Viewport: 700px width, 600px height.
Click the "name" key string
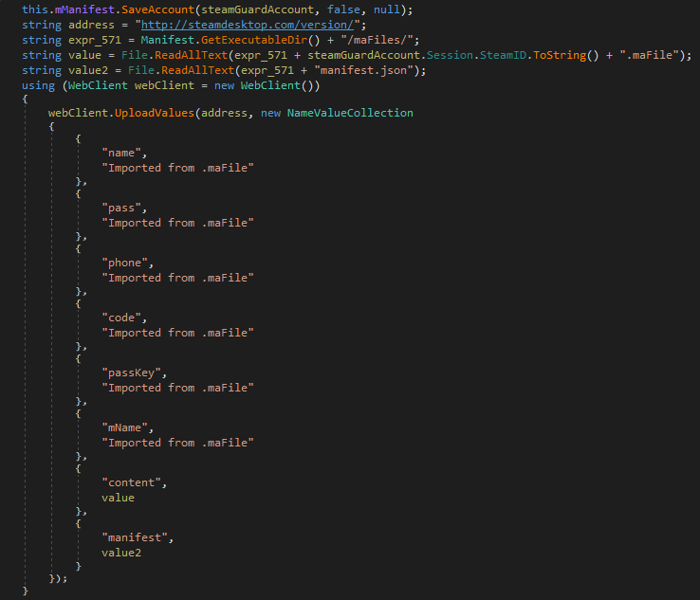pyautogui.click(x=121, y=153)
